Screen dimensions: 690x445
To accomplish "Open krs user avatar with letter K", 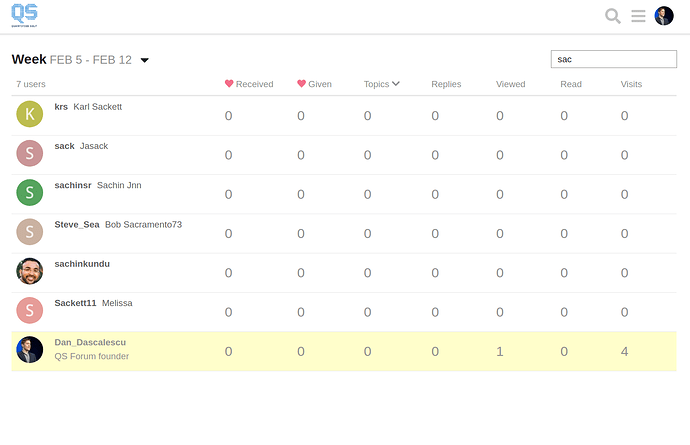I will (29, 114).
